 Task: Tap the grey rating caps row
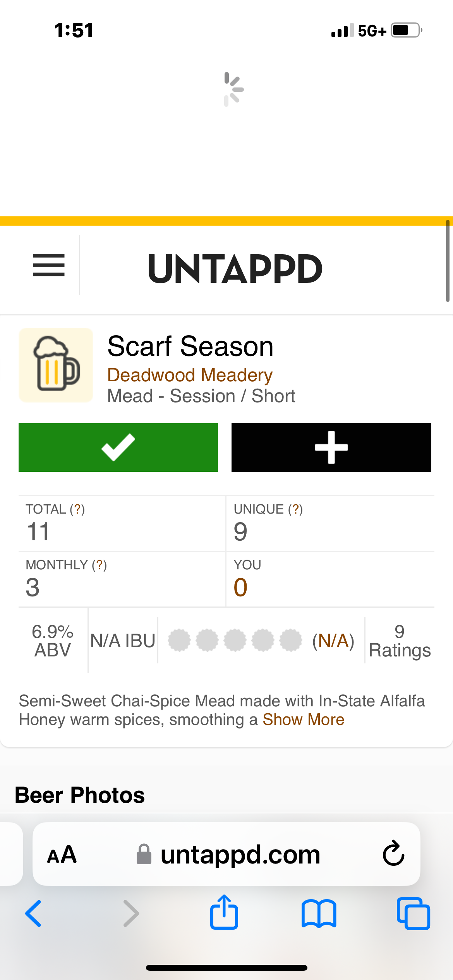(235, 640)
